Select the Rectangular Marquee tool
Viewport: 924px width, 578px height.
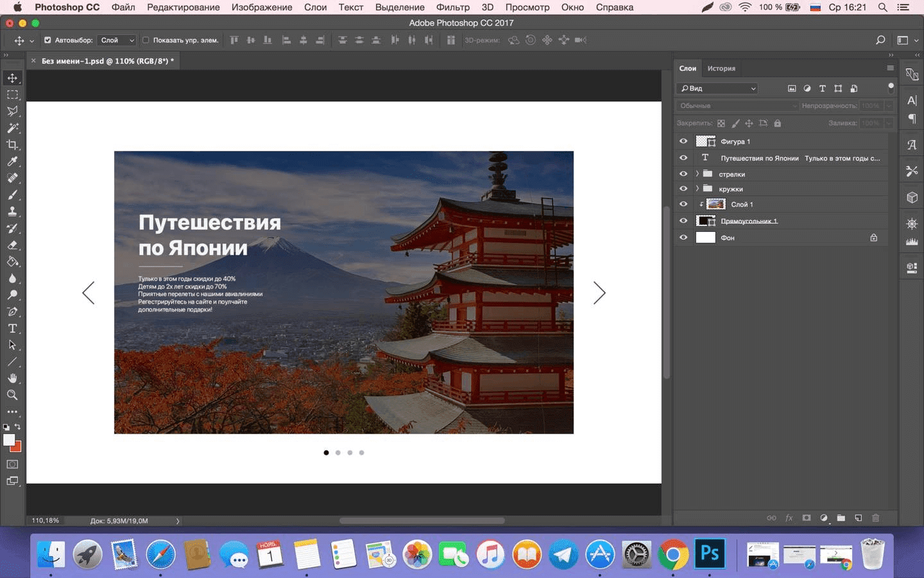click(12, 94)
